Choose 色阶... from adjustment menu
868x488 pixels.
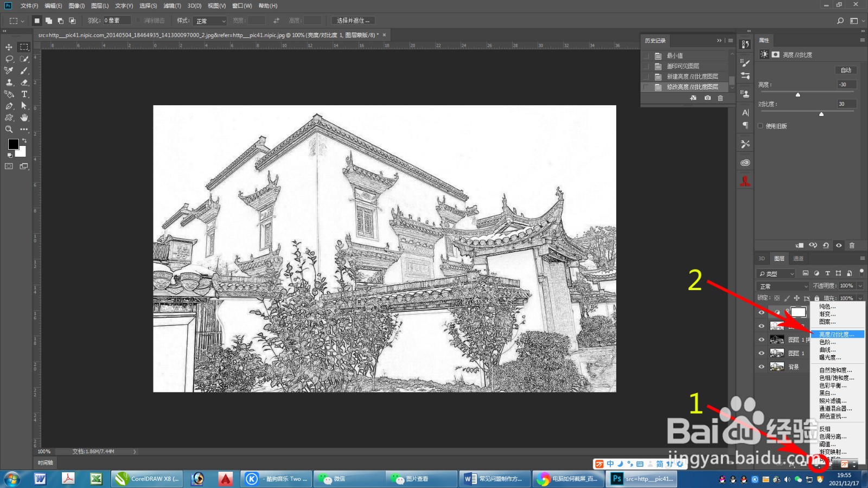pos(837,342)
